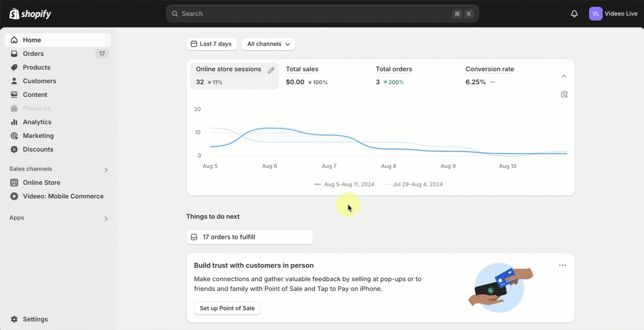Click the Shopify logo
The width and height of the screenshot is (644, 330).
coord(30,14)
